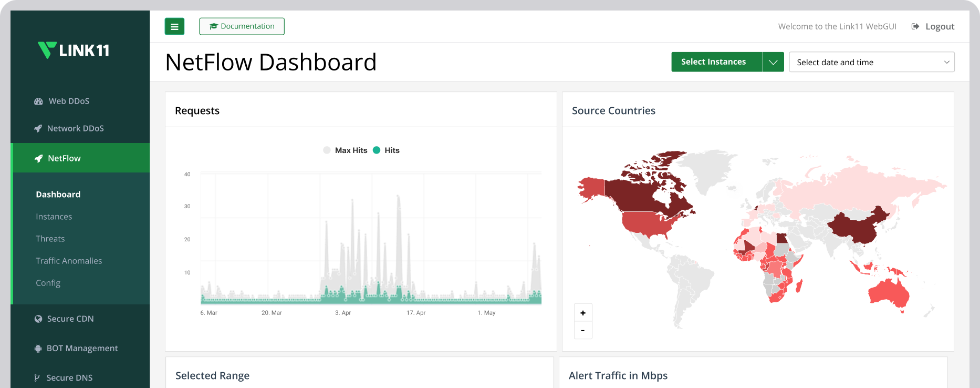Image resolution: width=980 pixels, height=388 pixels.
Task: Open Network DDoS in sidebar
Action: tap(75, 128)
